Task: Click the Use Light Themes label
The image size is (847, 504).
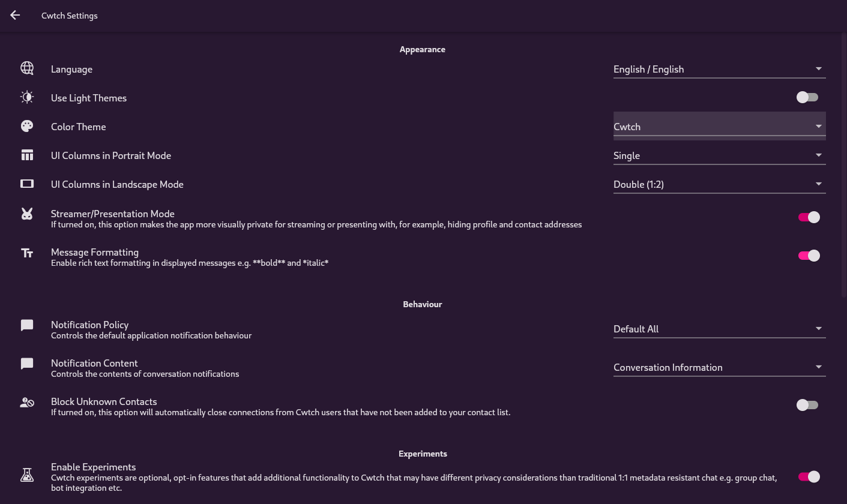Action: (x=89, y=98)
